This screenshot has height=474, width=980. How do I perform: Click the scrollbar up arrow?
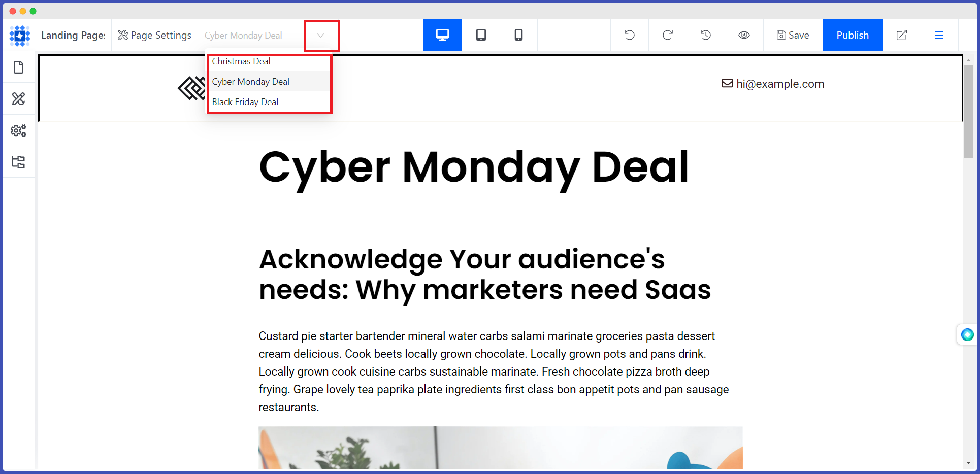(968, 59)
